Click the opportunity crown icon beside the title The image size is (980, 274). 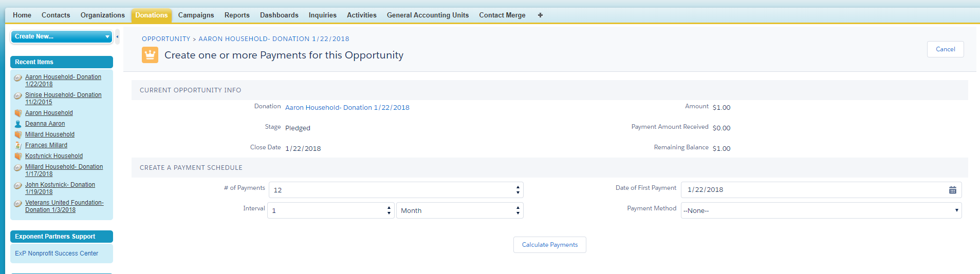click(150, 55)
